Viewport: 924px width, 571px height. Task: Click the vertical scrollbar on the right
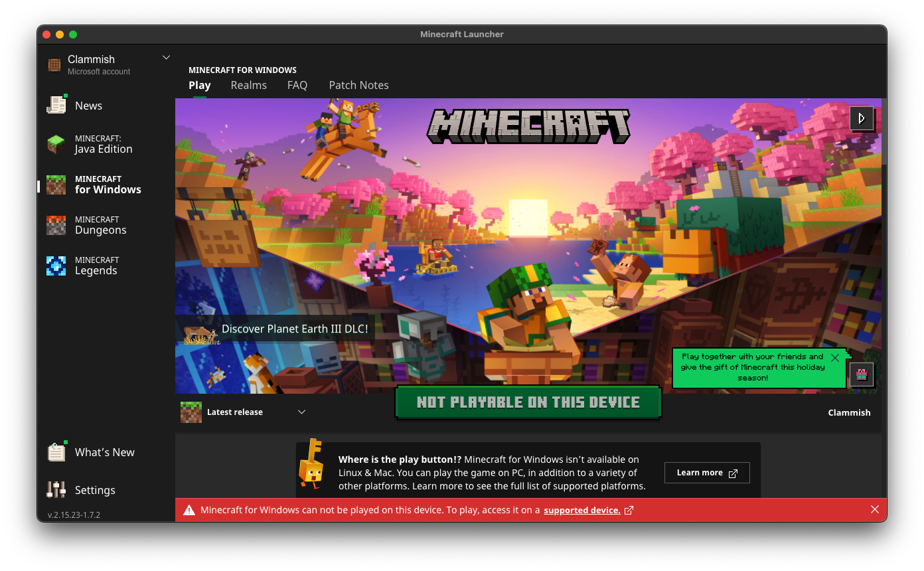(884, 133)
